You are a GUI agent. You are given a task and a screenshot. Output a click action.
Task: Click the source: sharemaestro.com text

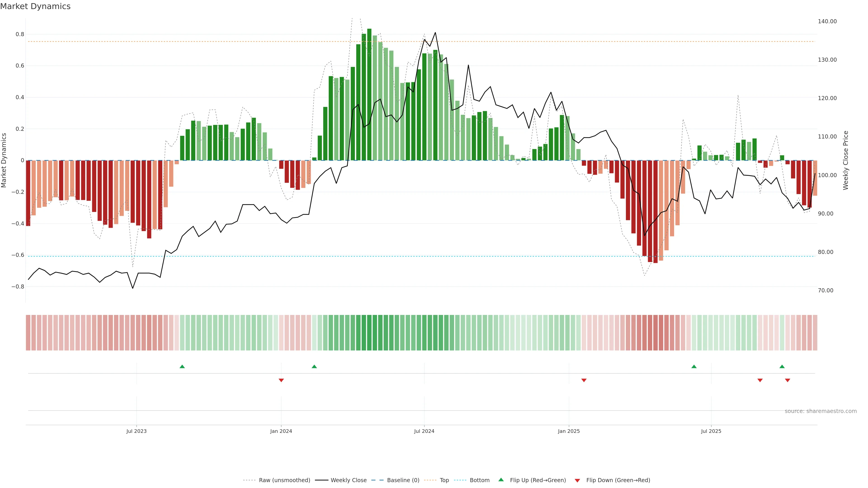coord(821,411)
